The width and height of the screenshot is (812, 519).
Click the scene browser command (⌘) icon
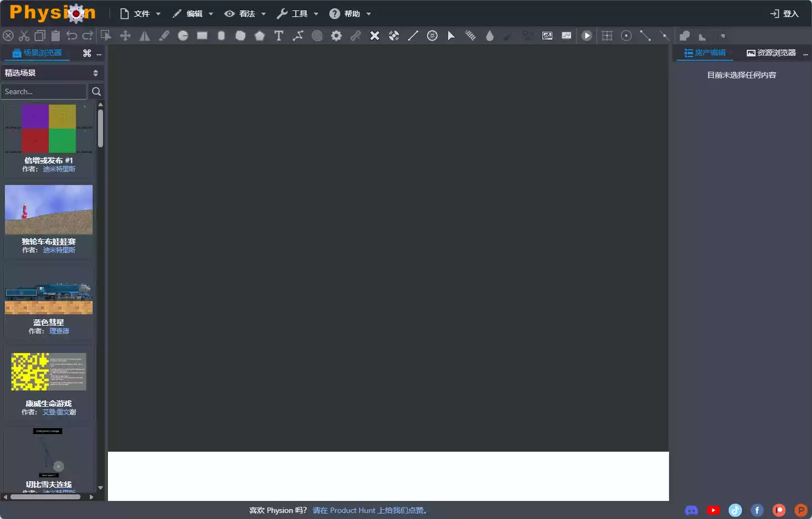click(87, 53)
